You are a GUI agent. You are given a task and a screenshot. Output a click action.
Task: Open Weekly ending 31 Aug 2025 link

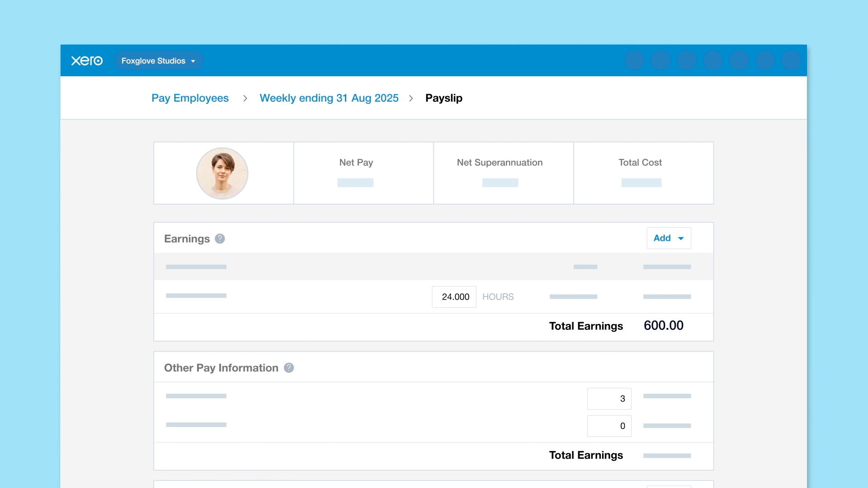pos(329,98)
